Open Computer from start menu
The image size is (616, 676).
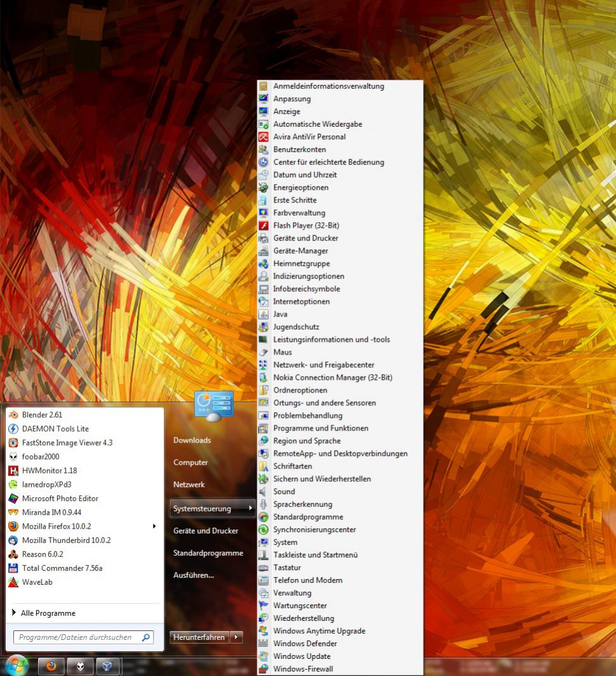coord(190,462)
